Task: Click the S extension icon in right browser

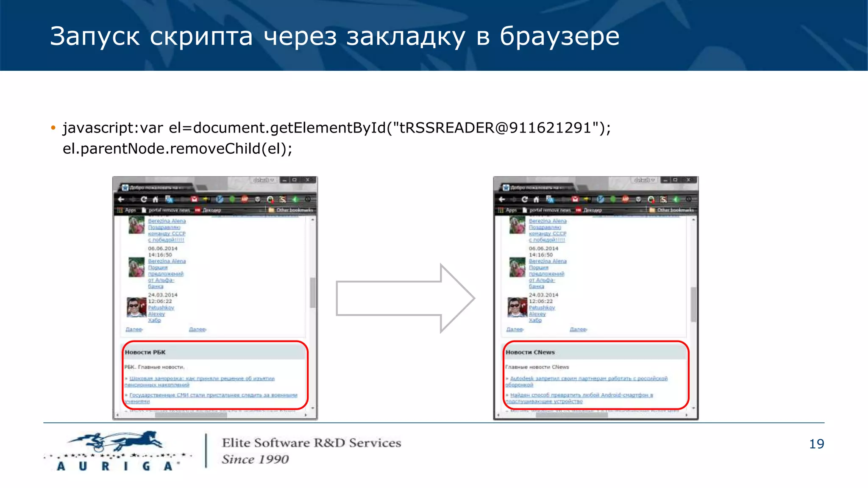Action: [x=664, y=199]
